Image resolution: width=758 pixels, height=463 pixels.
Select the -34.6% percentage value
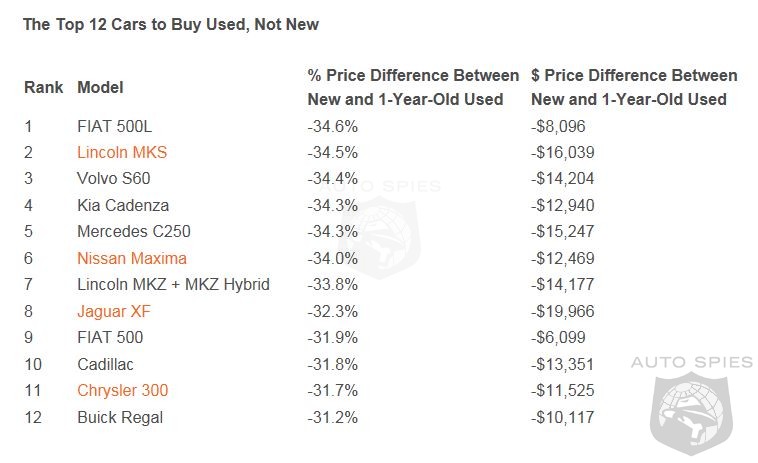[x=332, y=127]
